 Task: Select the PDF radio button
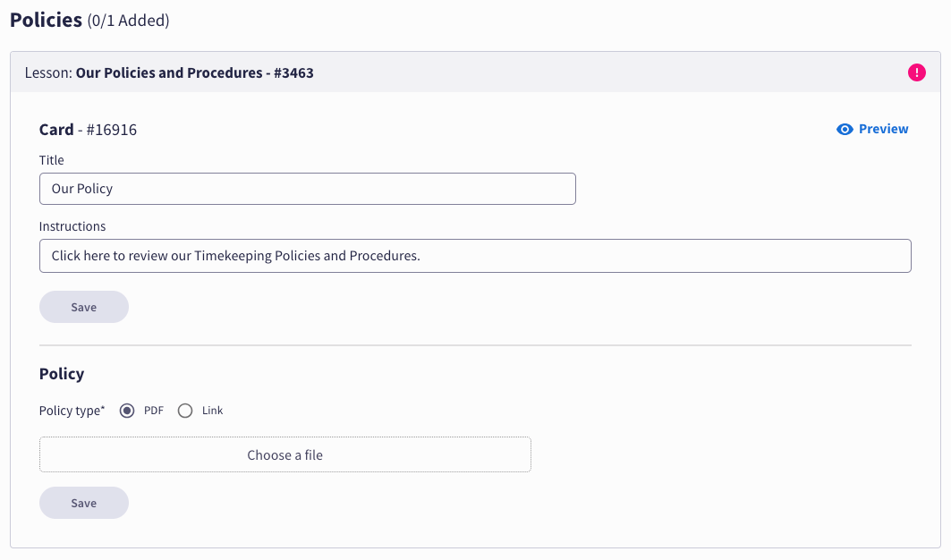(x=127, y=411)
